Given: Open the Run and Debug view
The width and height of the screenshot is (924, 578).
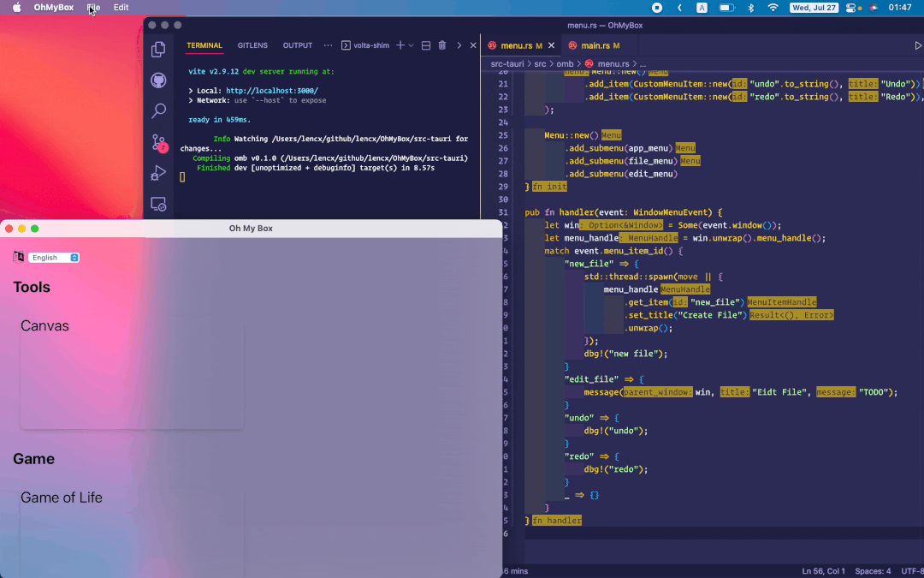Looking at the screenshot, I should tap(158, 173).
